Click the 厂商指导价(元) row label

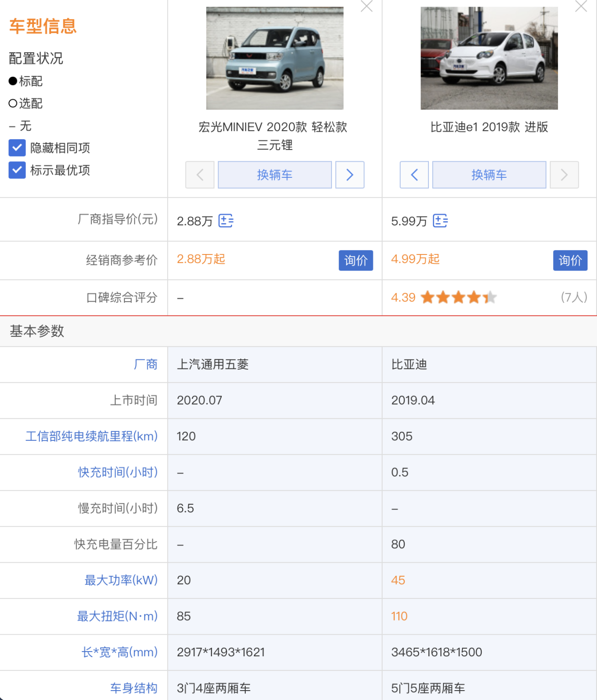[118, 219]
